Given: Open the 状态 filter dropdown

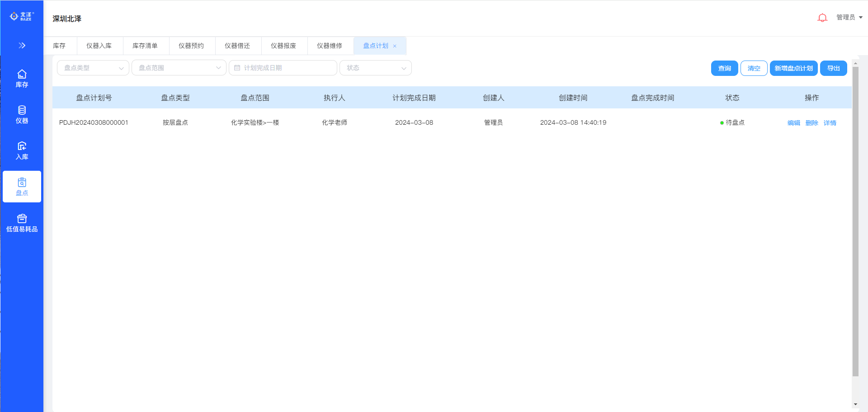Looking at the screenshot, I should point(375,68).
